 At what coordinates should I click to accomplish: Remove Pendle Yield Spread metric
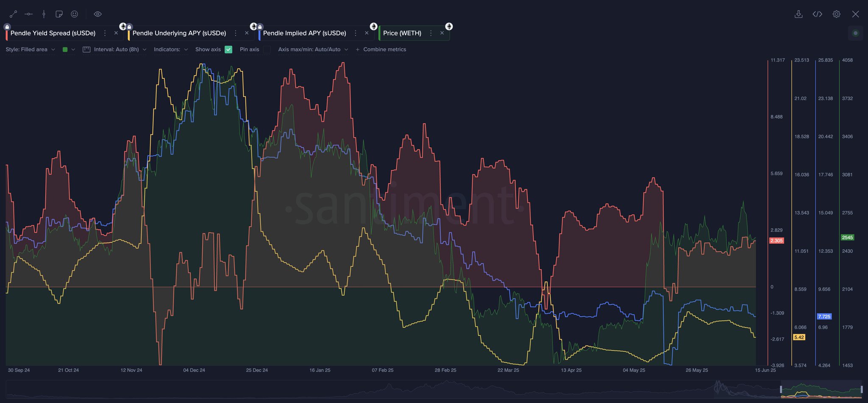pos(116,33)
